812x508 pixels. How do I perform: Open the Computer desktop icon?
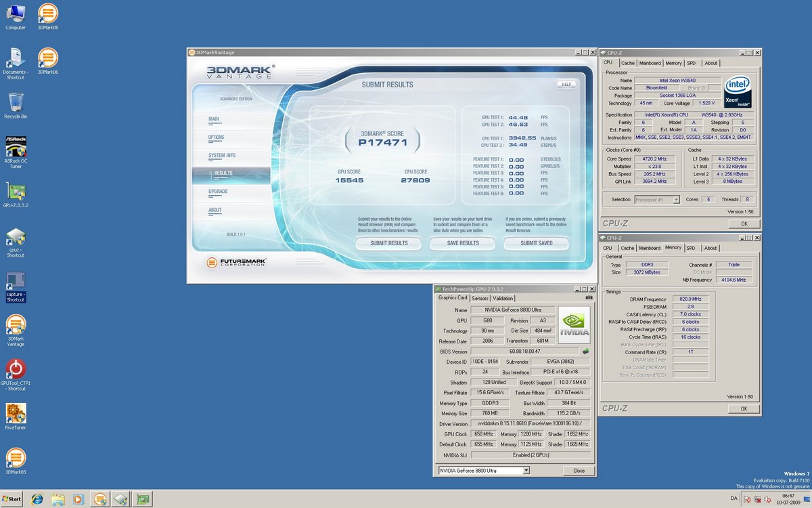tap(16, 16)
